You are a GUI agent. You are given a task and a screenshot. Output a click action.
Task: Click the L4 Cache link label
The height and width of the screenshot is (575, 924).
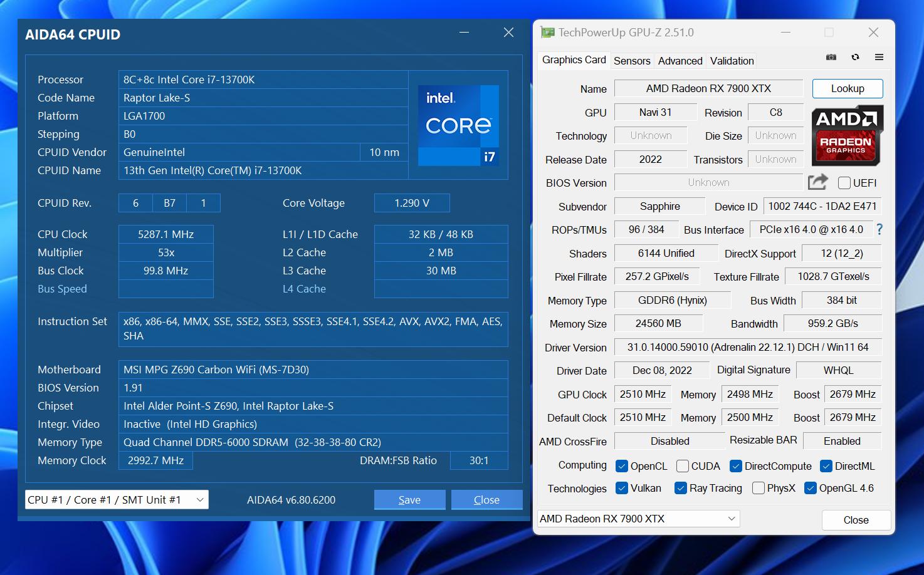tap(304, 289)
